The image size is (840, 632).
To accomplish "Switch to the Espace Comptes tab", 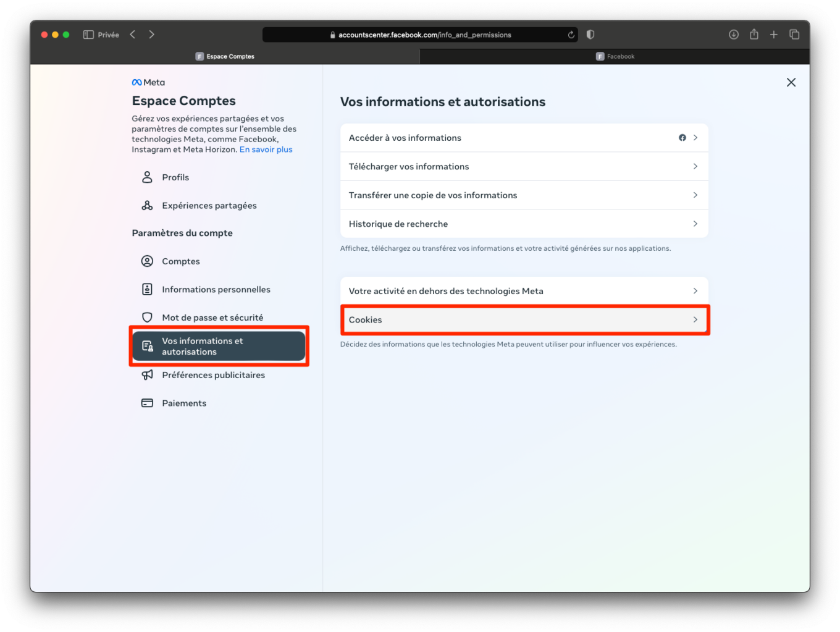I will point(225,56).
